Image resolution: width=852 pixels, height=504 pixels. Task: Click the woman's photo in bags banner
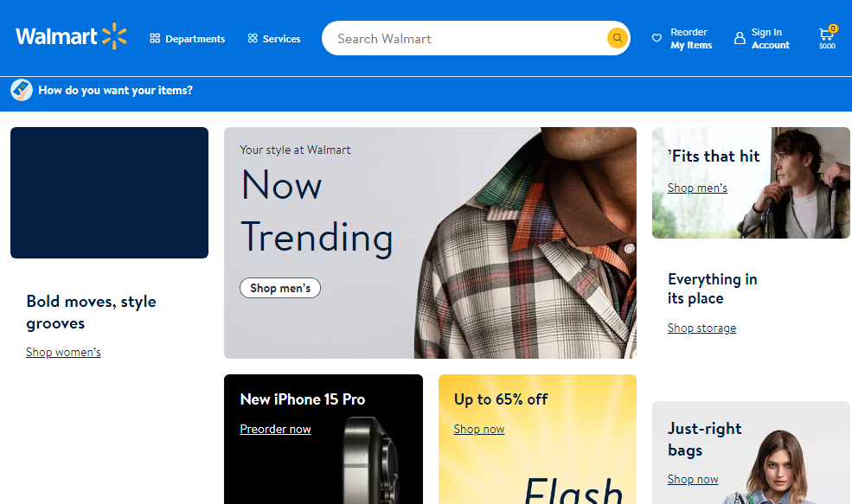[779, 469]
